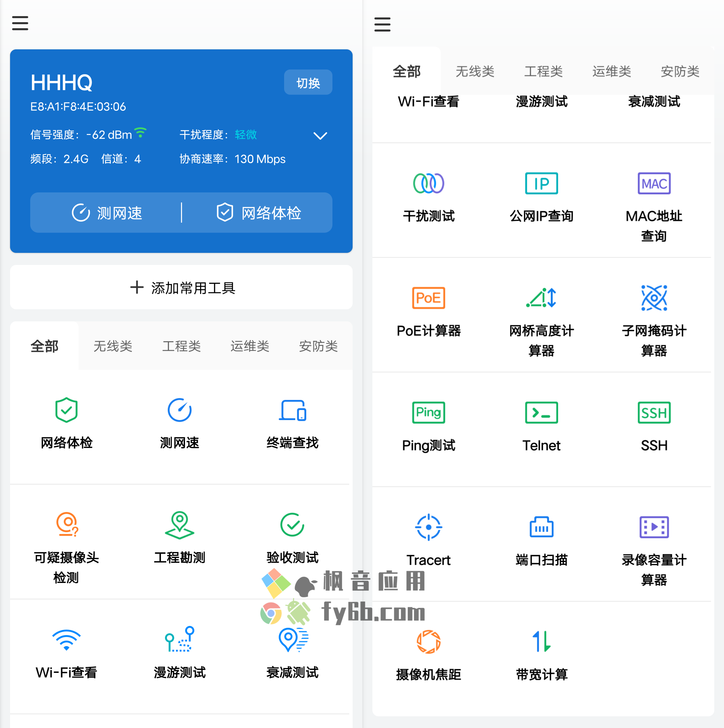
Task: Open the 公网IP查询 IP icon
Action: (x=542, y=183)
